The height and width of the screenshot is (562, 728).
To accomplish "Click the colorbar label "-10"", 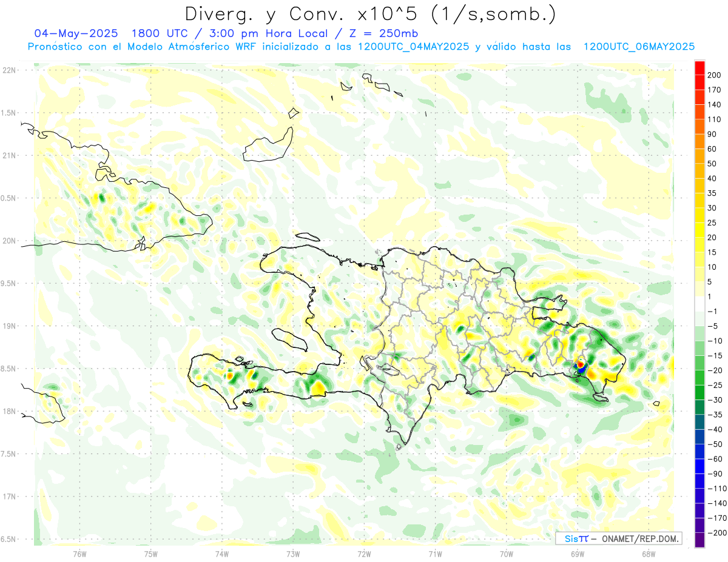I will click(715, 341).
